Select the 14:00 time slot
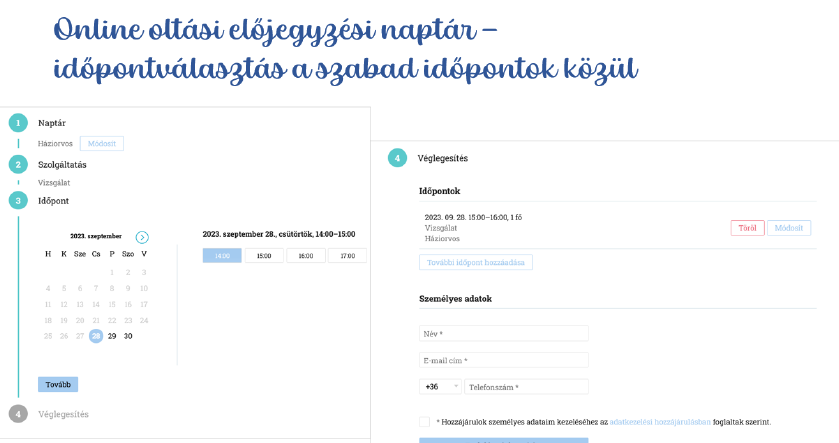The height and width of the screenshot is (443, 839). pyautogui.click(x=222, y=256)
